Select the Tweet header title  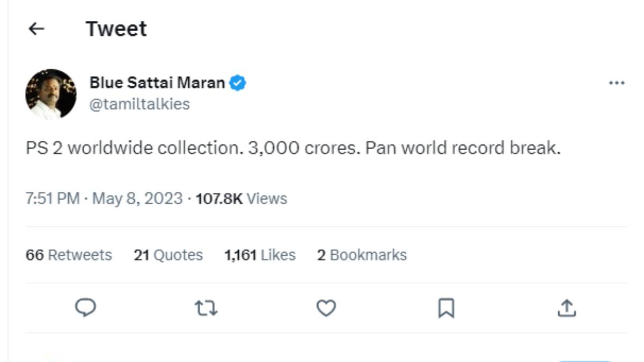pyautogui.click(x=116, y=29)
